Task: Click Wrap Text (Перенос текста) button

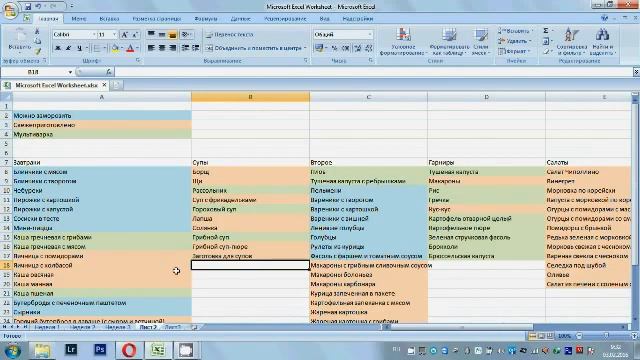Action: tap(229, 35)
